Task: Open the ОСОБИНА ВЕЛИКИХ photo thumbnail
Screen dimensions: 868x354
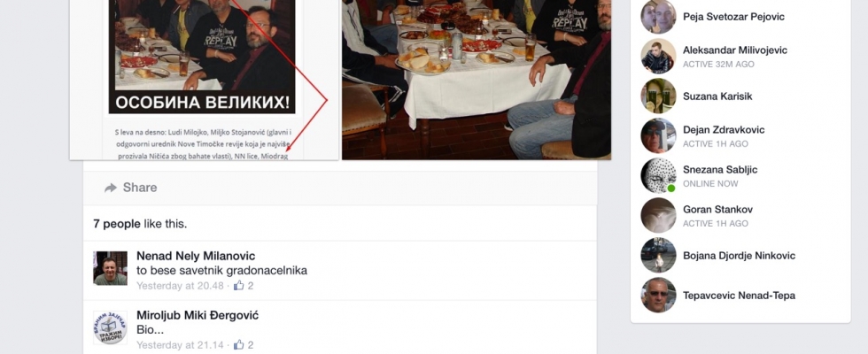Action: (x=204, y=81)
